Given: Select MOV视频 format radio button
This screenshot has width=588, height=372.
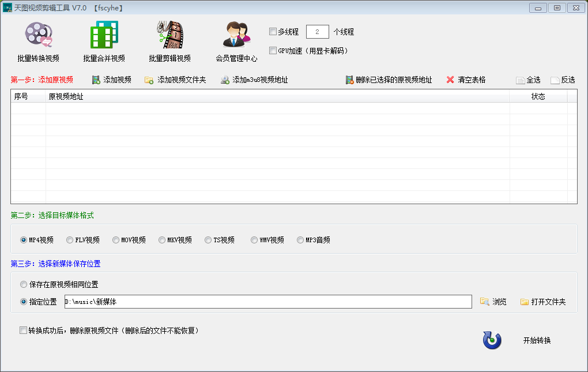Looking at the screenshot, I should [116, 240].
